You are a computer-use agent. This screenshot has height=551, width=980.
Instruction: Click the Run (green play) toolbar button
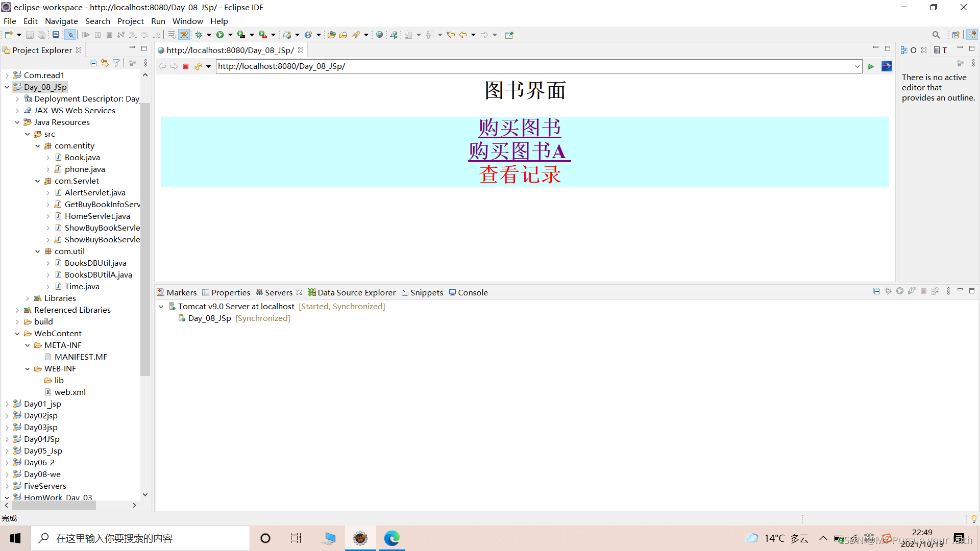(220, 35)
